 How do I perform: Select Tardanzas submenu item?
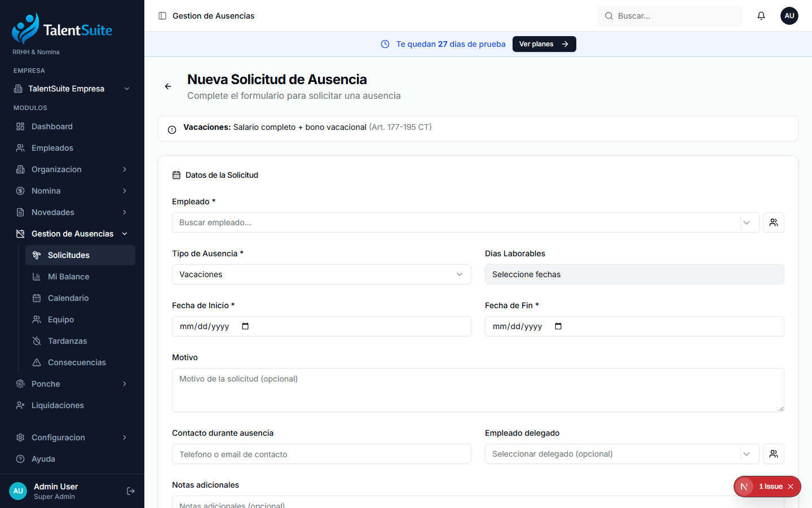click(x=80, y=341)
